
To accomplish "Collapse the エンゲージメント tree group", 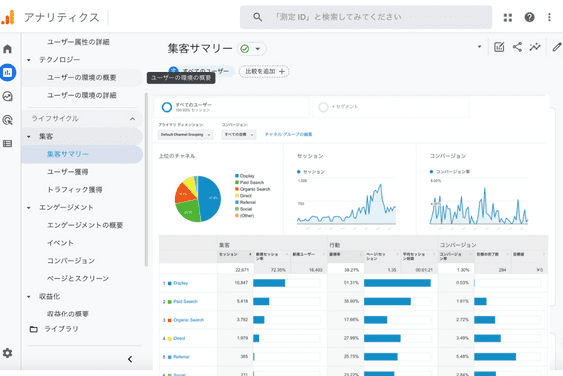I will [29, 208].
